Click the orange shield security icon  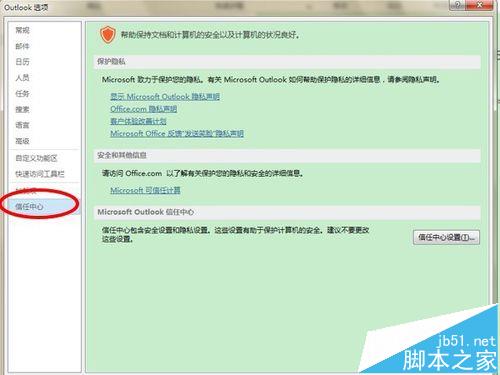pyautogui.click(x=108, y=35)
